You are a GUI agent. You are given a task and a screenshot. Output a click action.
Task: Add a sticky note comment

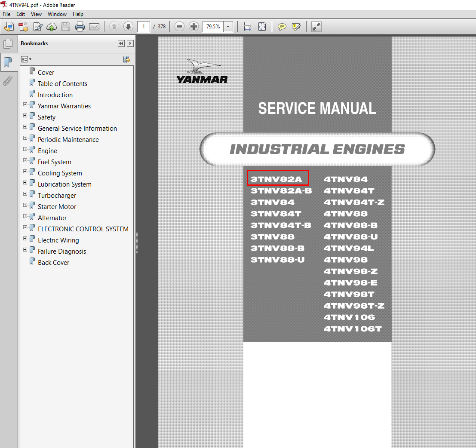click(x=282, y=27)
